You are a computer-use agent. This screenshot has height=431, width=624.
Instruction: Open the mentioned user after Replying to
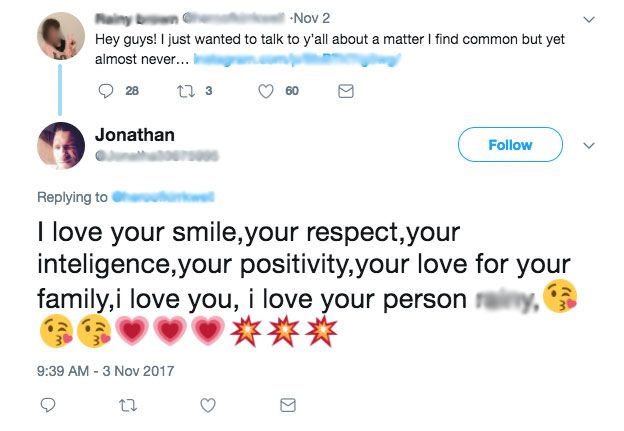(x=163, y=197)
